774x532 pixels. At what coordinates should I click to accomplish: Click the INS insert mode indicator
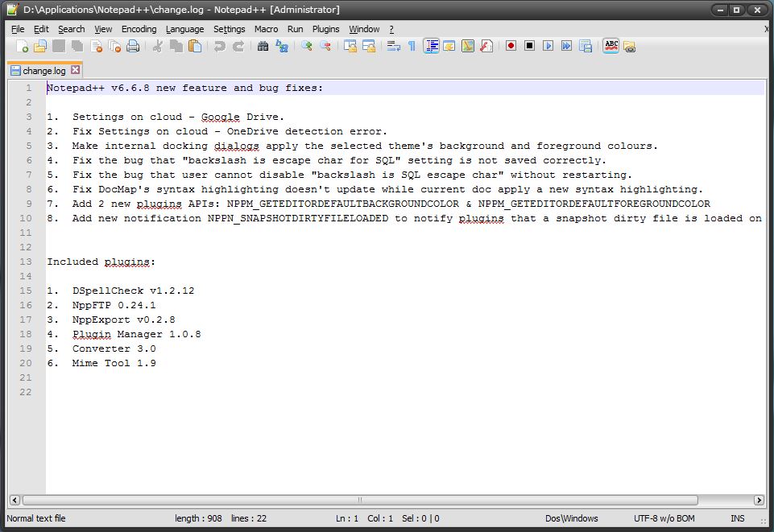point(738,518)
